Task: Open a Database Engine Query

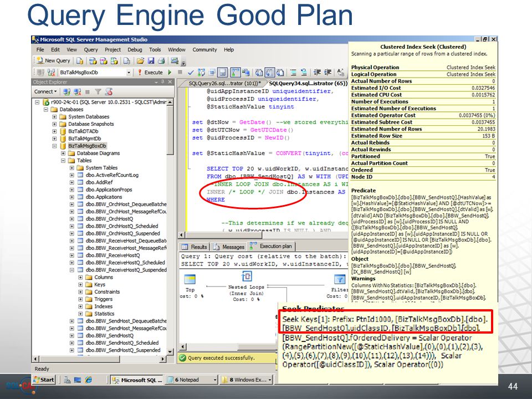Action: tap(80, 61)
